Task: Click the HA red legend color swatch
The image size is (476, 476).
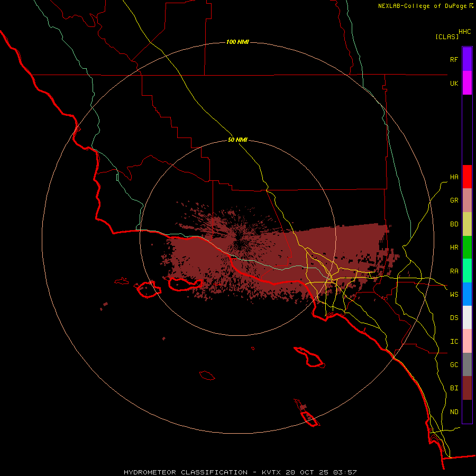Action: (467, 177)
